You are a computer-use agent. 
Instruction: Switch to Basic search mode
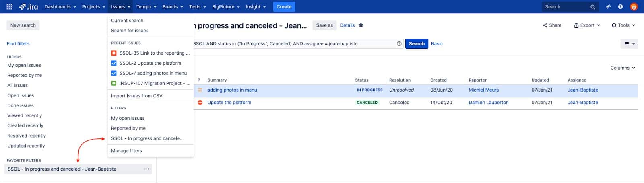[x=437, y=44]
